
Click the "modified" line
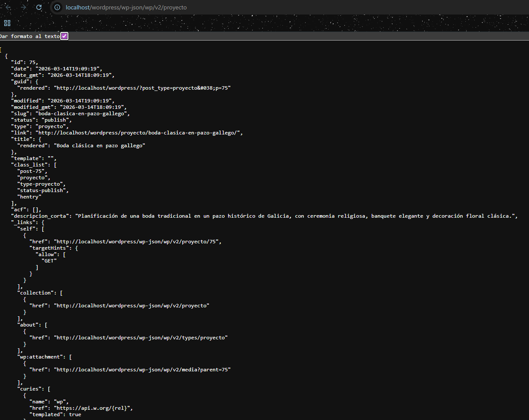(63, 101)
